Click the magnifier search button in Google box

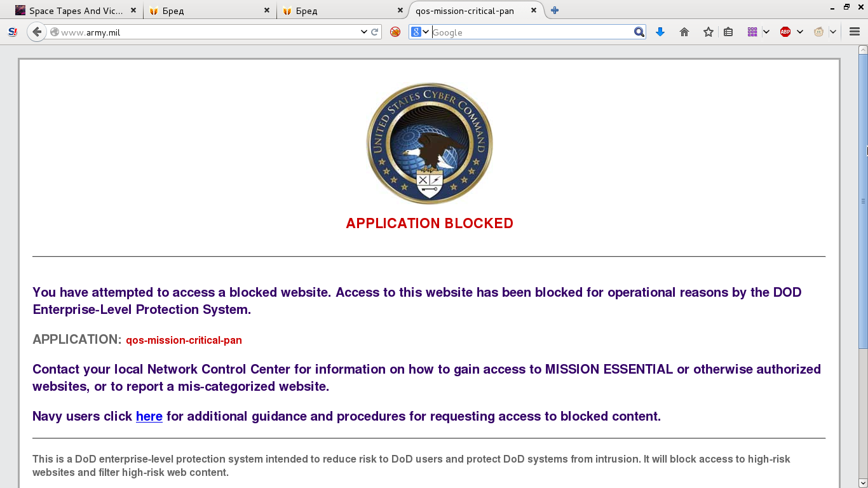point(639,32)
